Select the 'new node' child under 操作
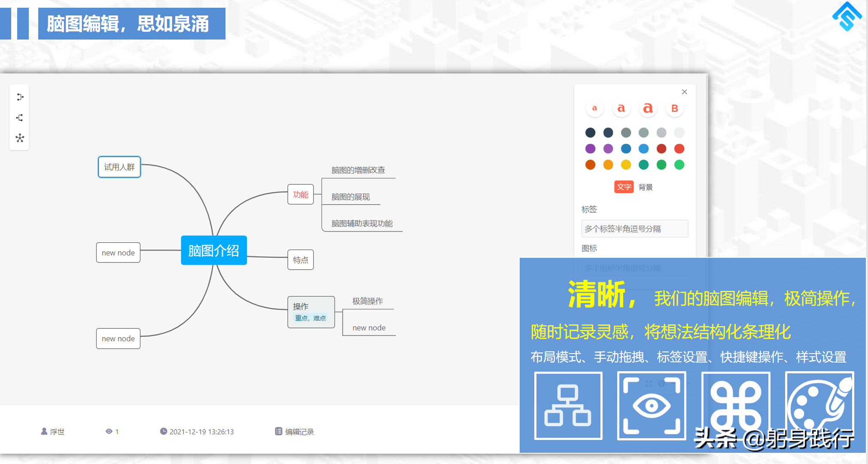The image size is (868, 464). click(x=369, y=328)
